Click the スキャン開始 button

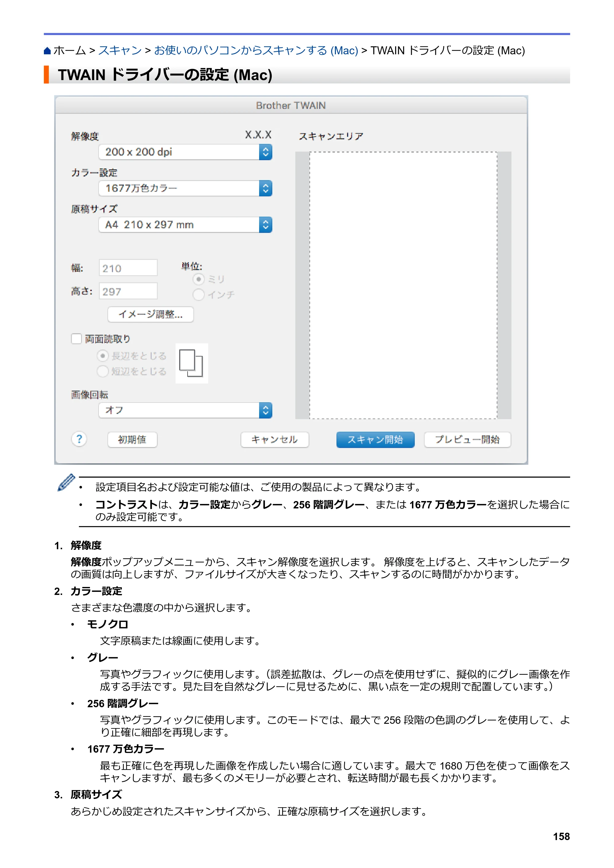[375, 440]
